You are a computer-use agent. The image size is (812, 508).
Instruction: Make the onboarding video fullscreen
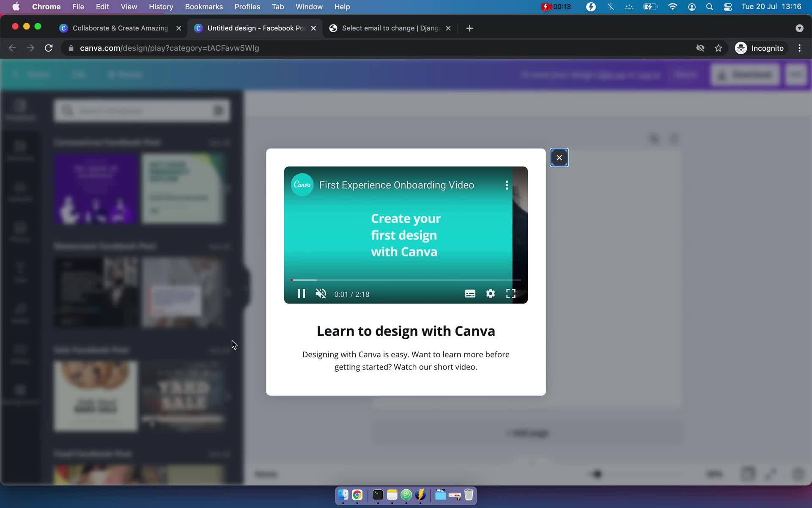[510, 293]
